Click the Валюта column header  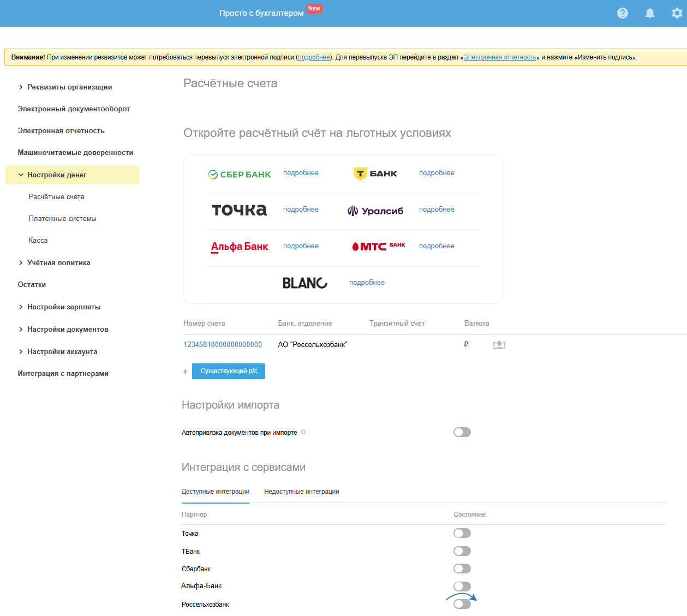[476, 324]
